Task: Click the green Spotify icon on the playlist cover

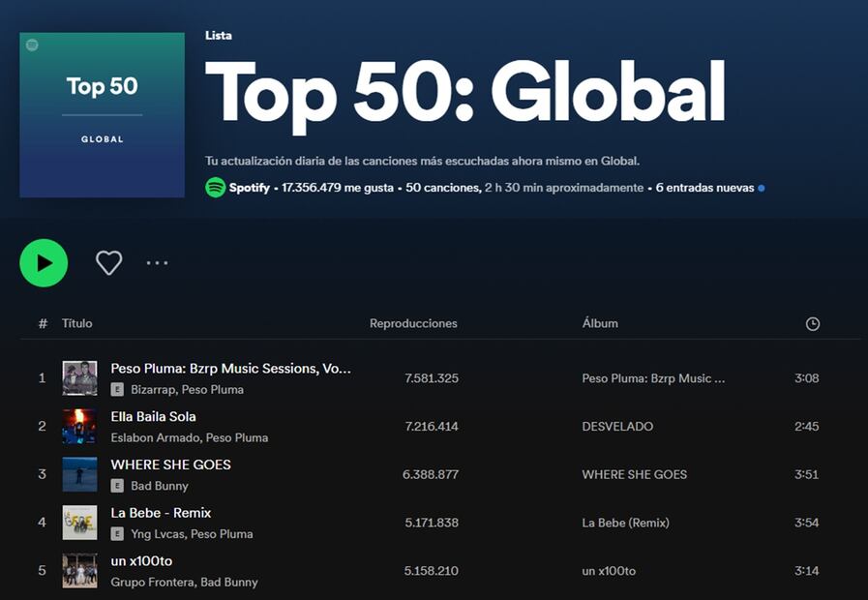Action: point(32,45)
